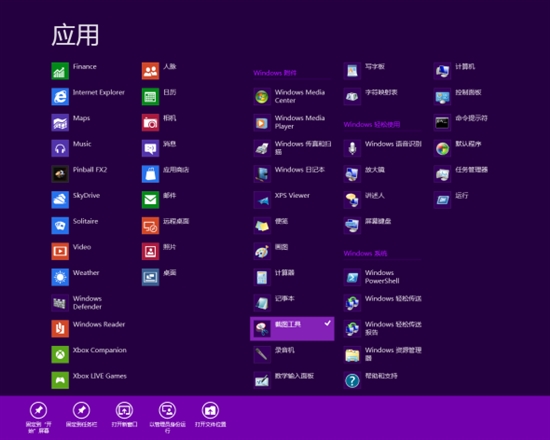Open Character Map (字符映射表)

point(371,96)
